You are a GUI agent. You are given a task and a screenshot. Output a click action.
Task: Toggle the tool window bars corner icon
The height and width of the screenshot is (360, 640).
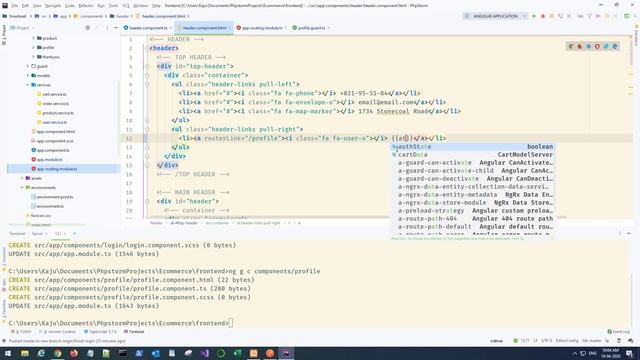(4, 341)
